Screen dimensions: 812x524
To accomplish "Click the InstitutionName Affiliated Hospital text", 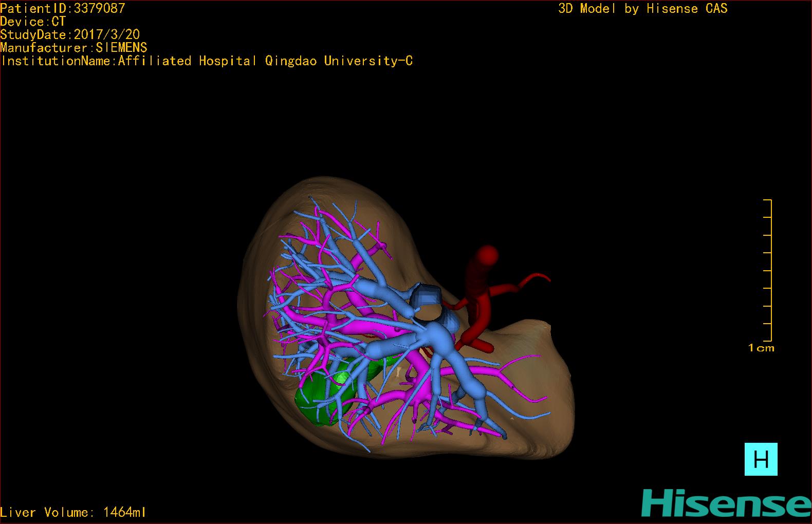I will pyautogui.click(x=207, y=61).
